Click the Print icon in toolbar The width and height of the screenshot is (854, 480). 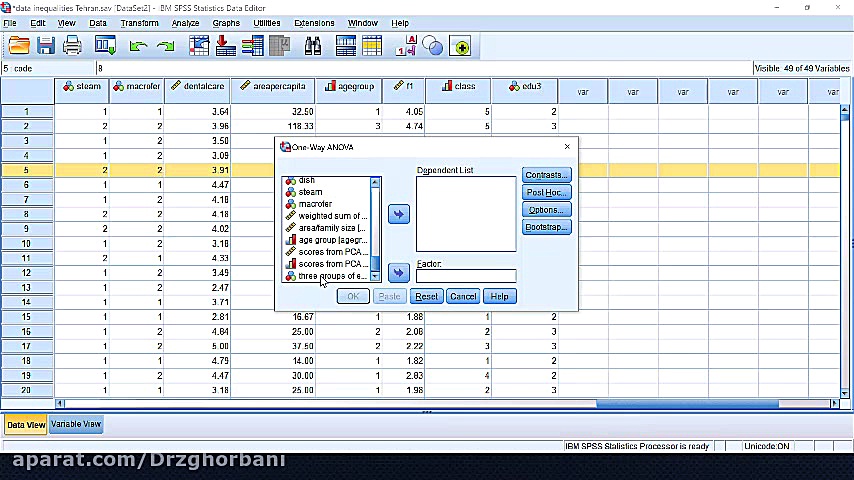[x=72, y=46]
